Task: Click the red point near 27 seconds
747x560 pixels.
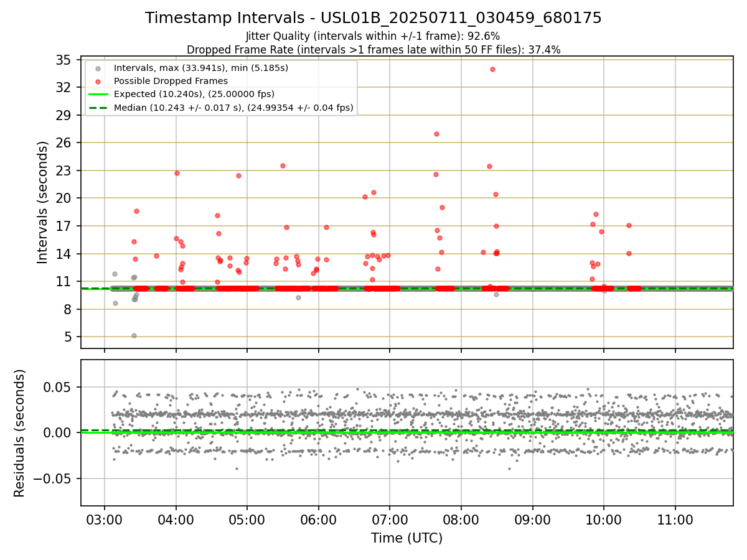Action: click(x=436, y=134)
